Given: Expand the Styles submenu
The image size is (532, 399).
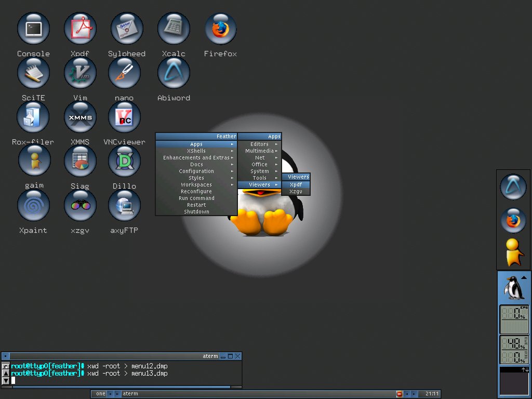Looking at the screenshot, I should [196, 178].
